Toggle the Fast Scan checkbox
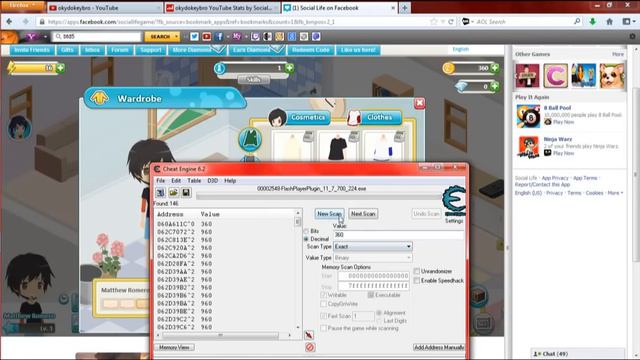The image size is (640, 360). pyautogui.click(x=324, y=316)
